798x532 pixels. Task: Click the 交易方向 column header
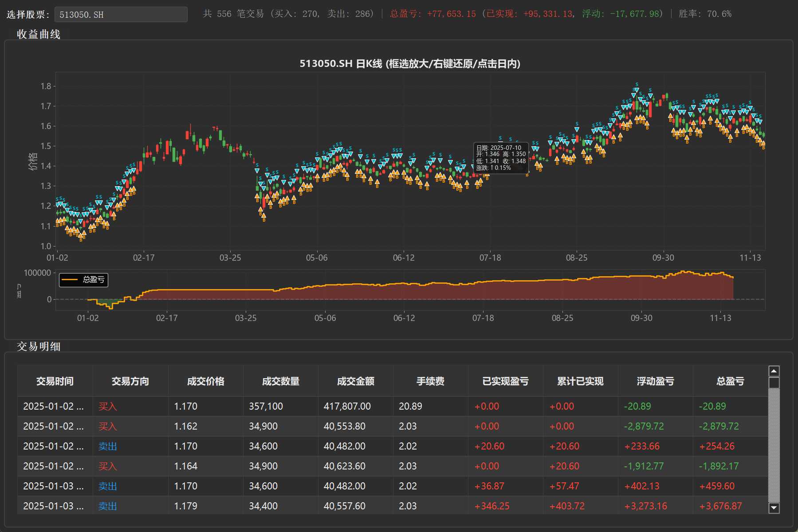130,381
